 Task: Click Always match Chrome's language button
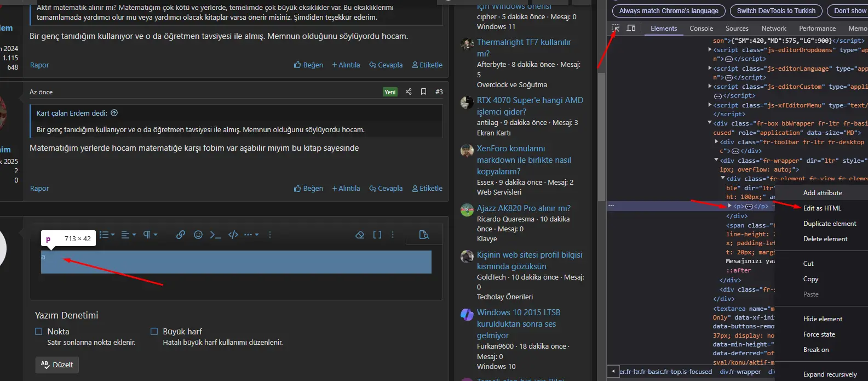(x=669, y=10)
